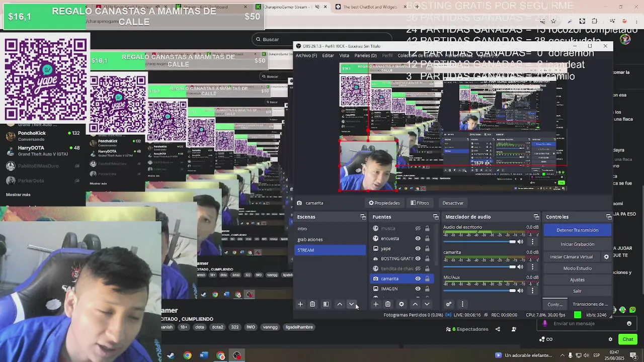Hide the BOSTING GRATIS text source
The height and width of the screenshot is (362, 644).
click(x=418, y=258)
